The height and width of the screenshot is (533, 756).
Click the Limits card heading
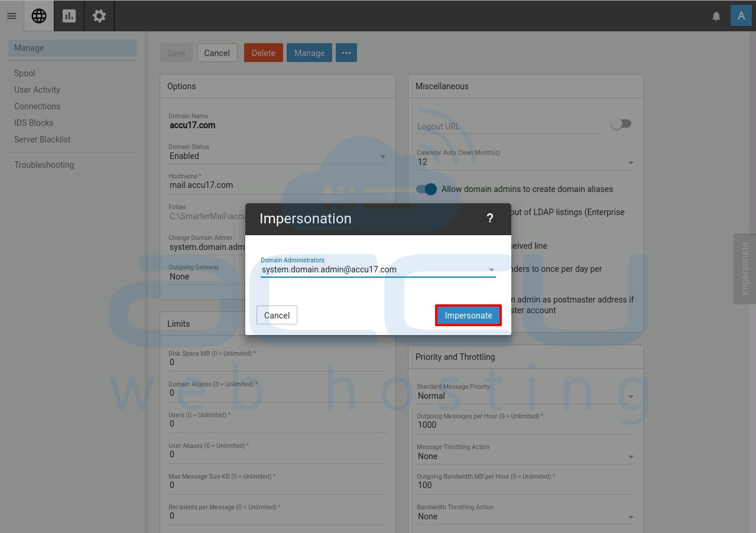(x=179, y=324)
